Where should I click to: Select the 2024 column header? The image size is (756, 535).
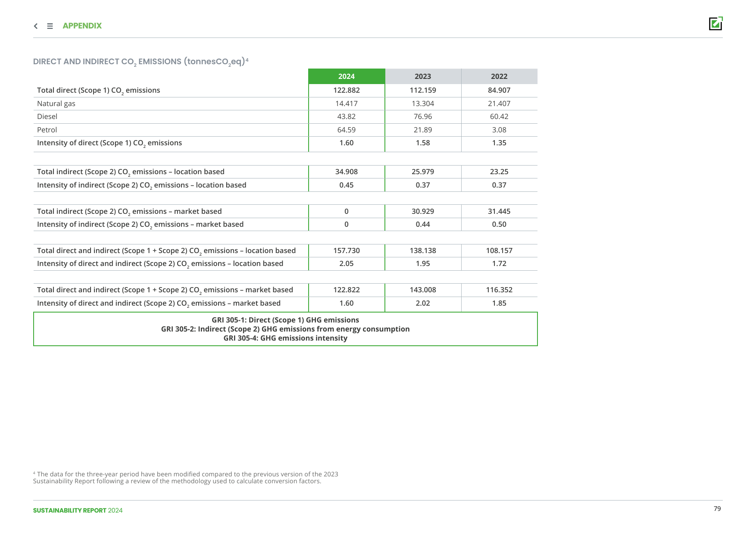point(347,76)
